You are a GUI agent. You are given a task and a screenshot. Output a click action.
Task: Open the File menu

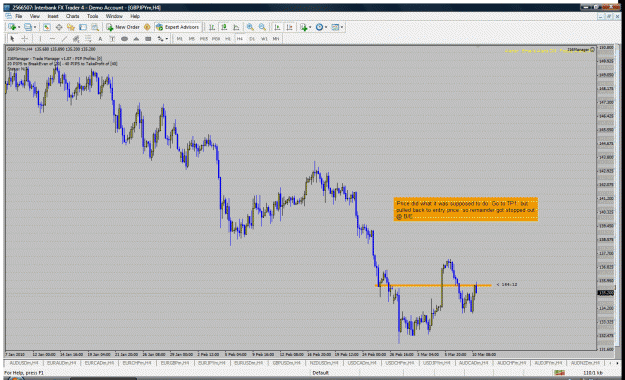click(19, 16)
